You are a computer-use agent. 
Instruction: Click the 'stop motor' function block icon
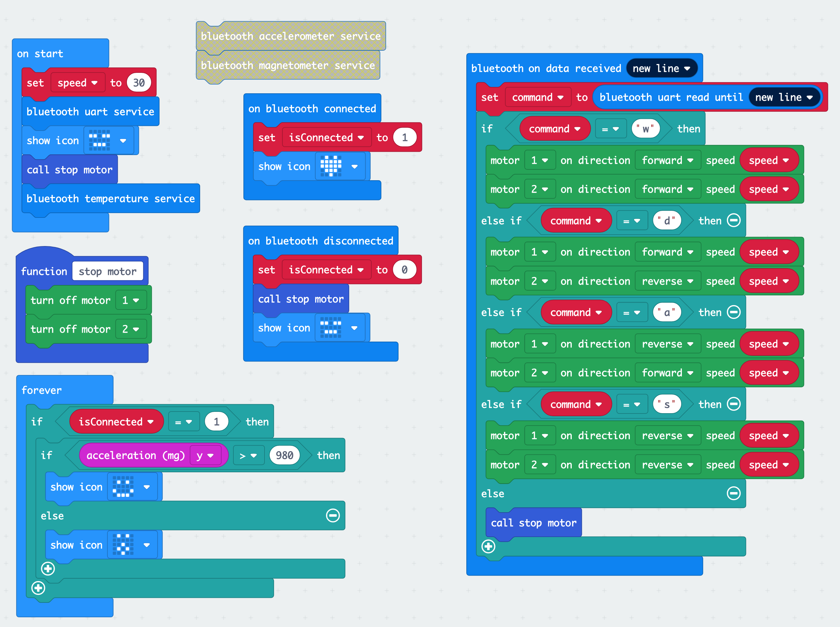tap(108, 269)
